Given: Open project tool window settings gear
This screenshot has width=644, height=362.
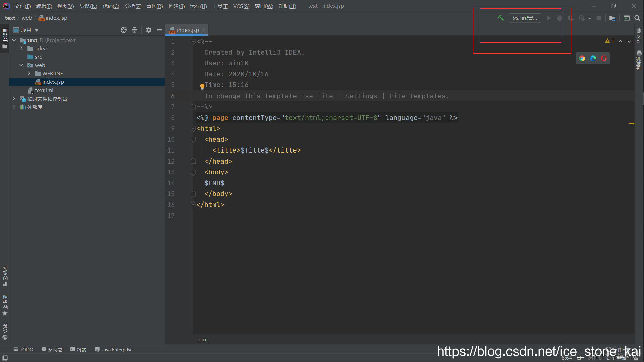Looking at the screenshot, I should coord(149,30).
